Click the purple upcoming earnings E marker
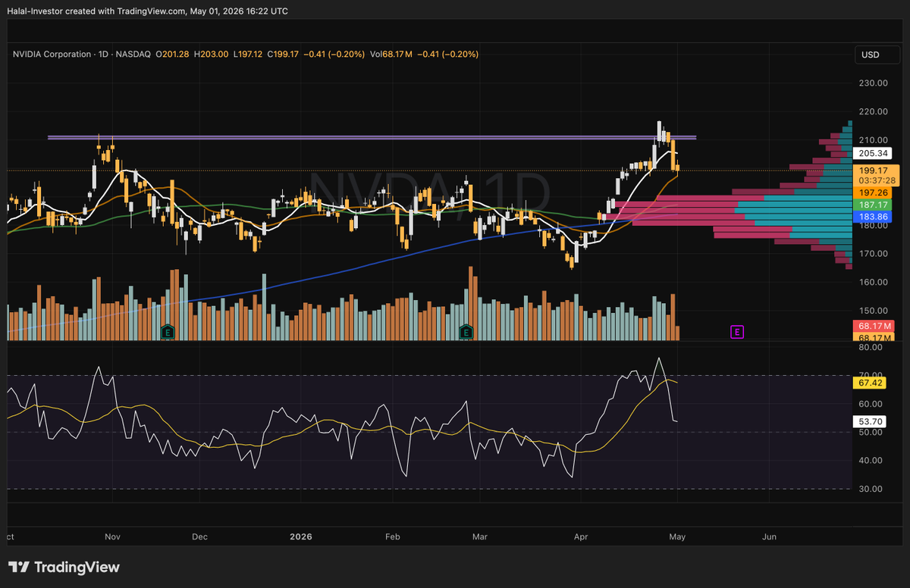This screenshot has height=588, width=910. pos(736,331)
